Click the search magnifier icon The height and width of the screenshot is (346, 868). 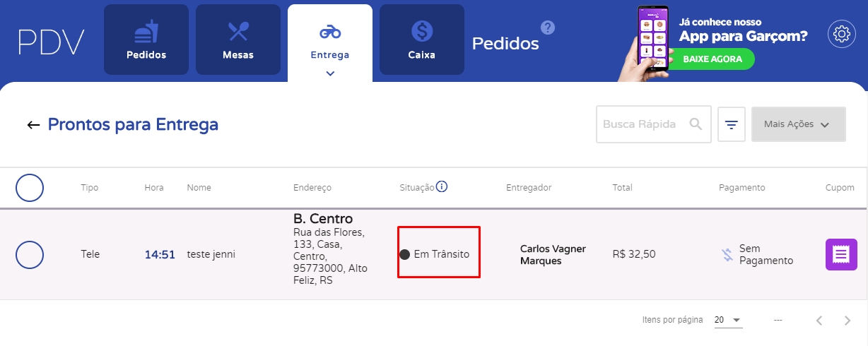[696, 124]
